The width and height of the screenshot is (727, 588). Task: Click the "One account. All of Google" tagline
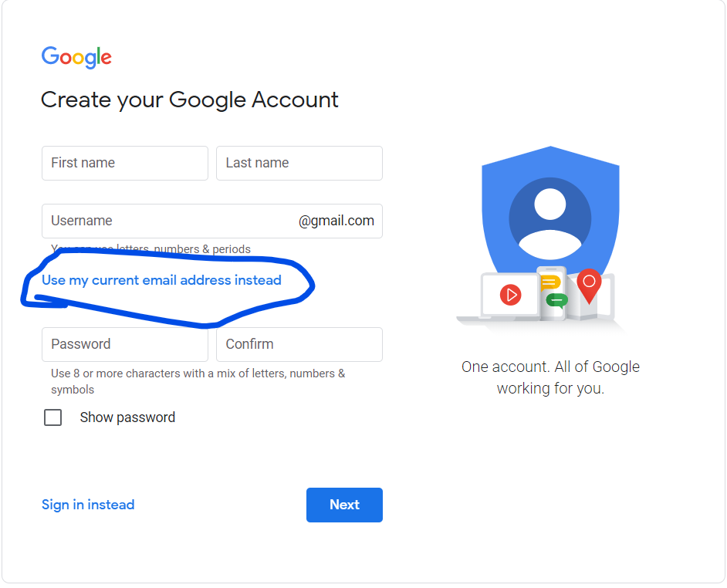coord(550,367)
